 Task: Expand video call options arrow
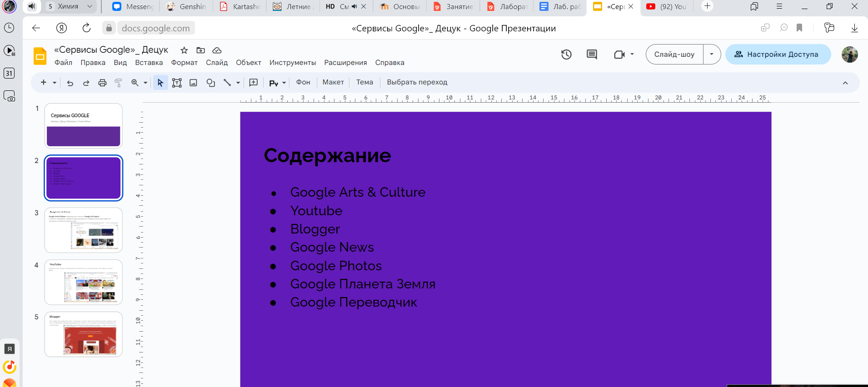632,55
